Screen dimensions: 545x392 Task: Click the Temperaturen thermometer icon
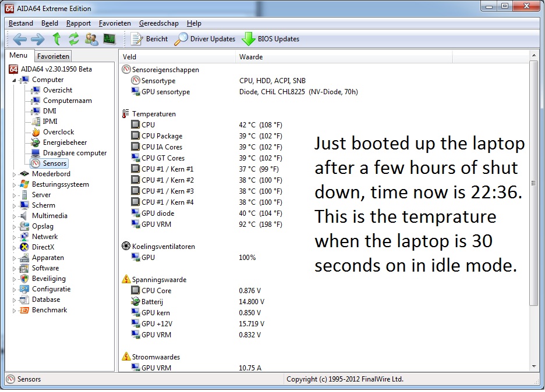point(126,114)
